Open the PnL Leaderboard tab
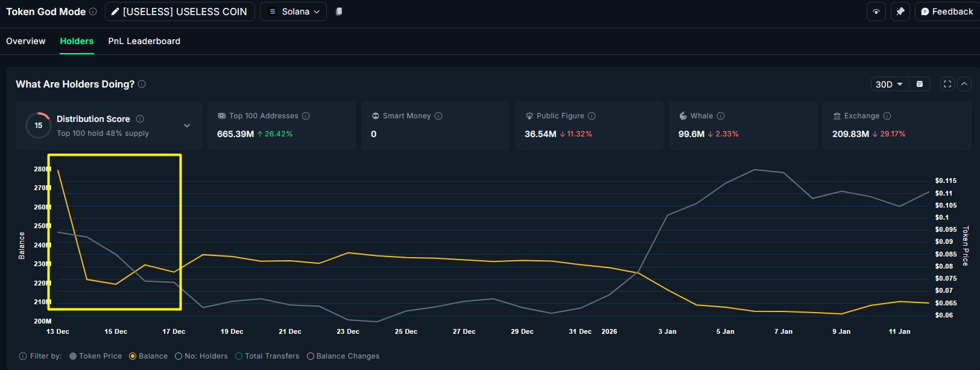This screenshot has height=370, width=980. pyautogui.click(x=144, y=41)
